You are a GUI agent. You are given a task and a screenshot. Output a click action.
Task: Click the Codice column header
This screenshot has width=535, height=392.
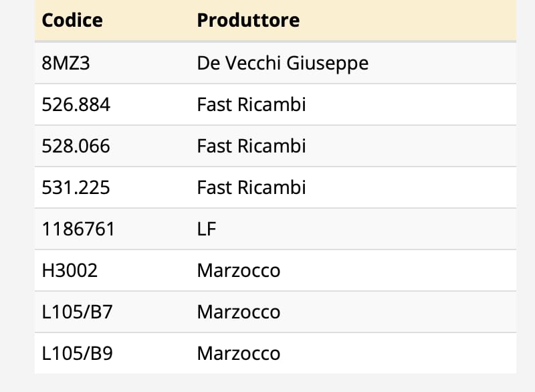tap(72, 20)
